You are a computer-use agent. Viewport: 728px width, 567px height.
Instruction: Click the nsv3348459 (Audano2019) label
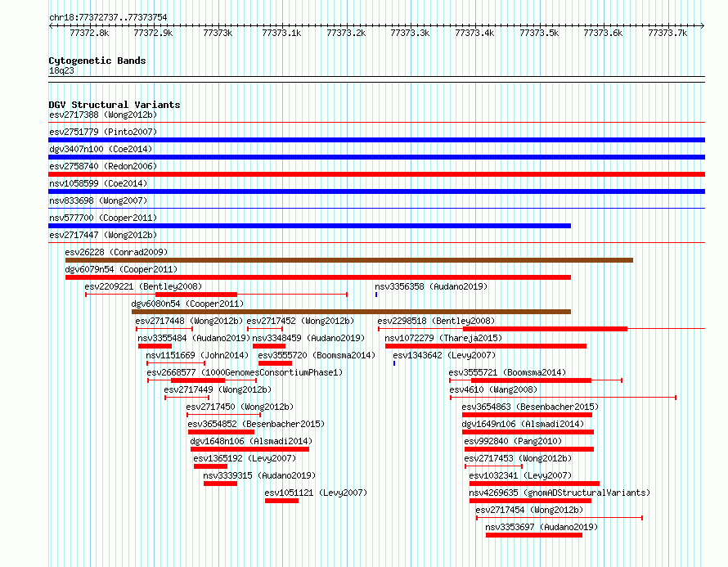click(308, 338)
